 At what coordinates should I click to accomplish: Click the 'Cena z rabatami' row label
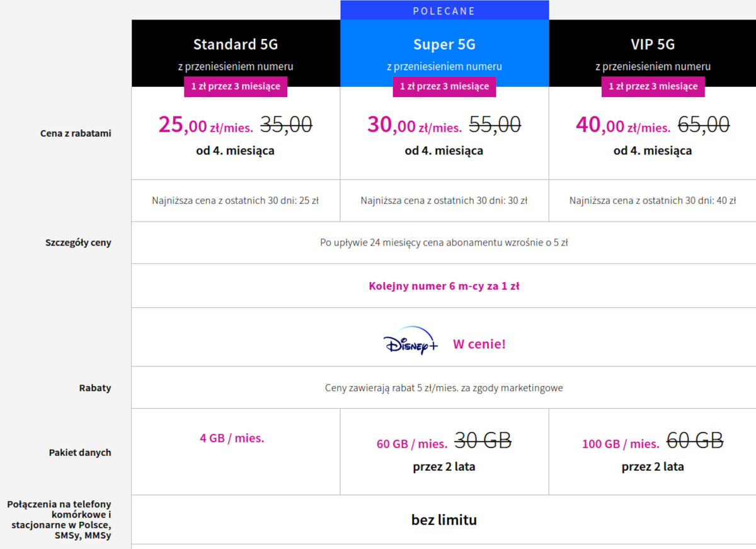pyautogui.click(x=76, y=133)
